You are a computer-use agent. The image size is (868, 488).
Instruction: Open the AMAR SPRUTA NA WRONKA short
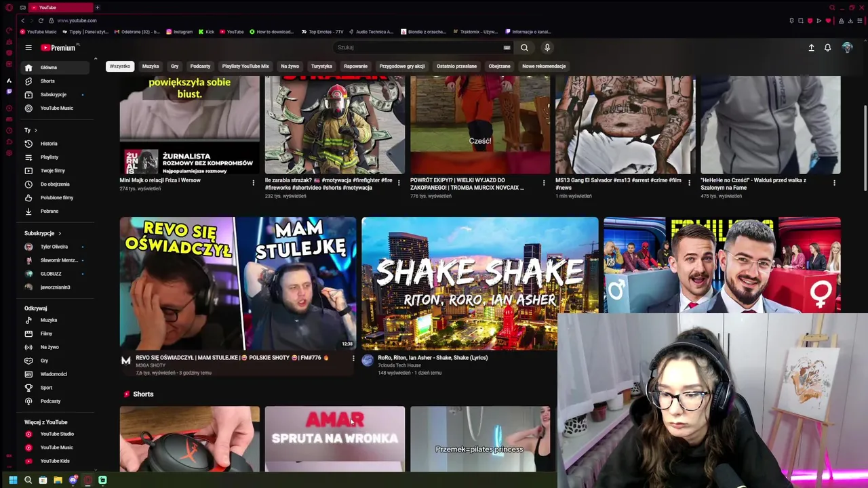[335, 439]
